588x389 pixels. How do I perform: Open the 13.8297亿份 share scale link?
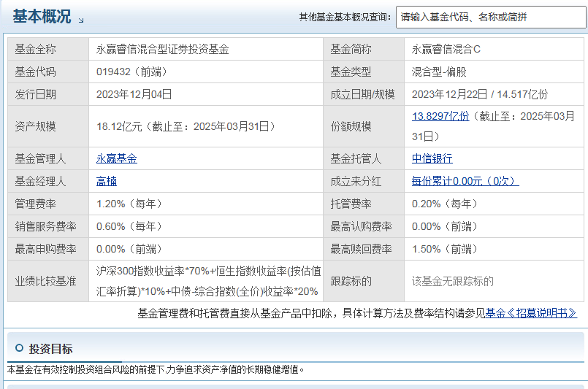click(x=440, y=116)
